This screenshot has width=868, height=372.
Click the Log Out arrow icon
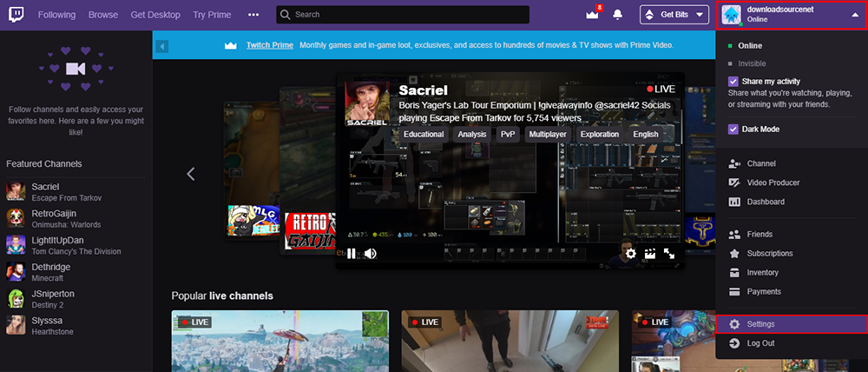tap(734, 343)
